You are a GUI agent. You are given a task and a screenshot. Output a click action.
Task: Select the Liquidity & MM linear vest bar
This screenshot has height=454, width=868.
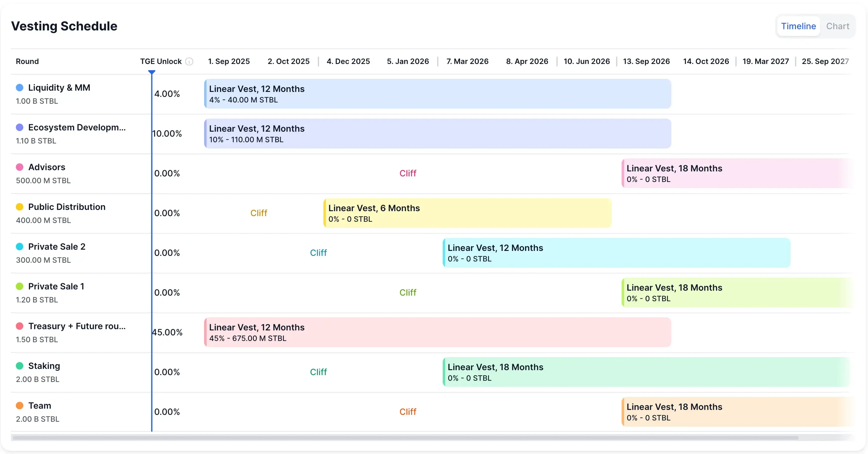437,94
